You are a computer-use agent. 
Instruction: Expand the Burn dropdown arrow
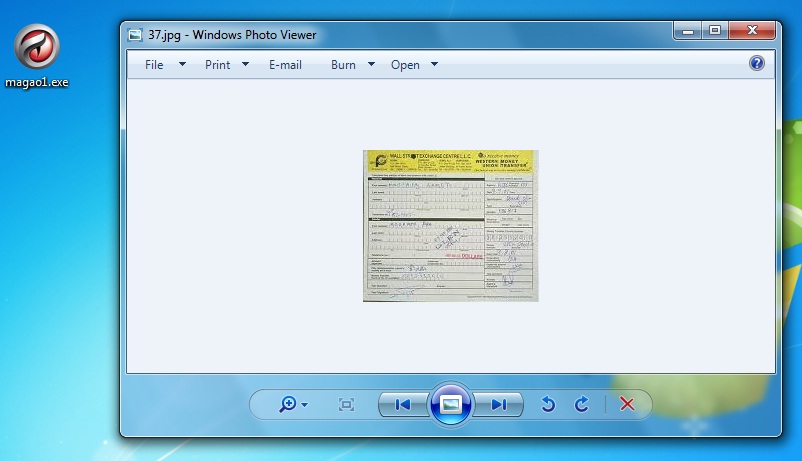[x=371, y=64]
